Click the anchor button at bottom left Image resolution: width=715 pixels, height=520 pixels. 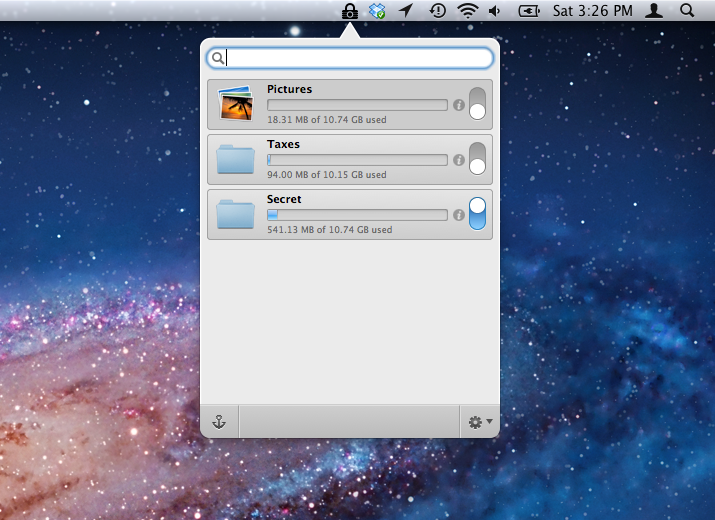(x=219, y=422)
